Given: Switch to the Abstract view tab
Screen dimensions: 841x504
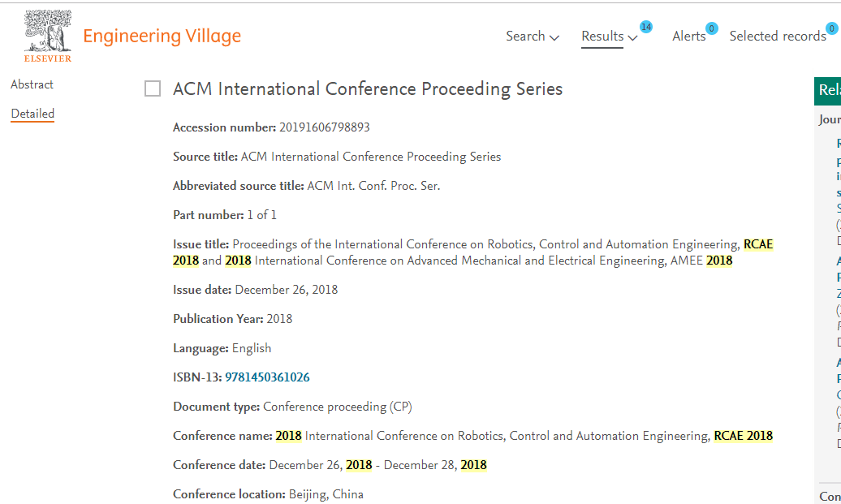Looking at the screenshot, I should tap(32, 84).
